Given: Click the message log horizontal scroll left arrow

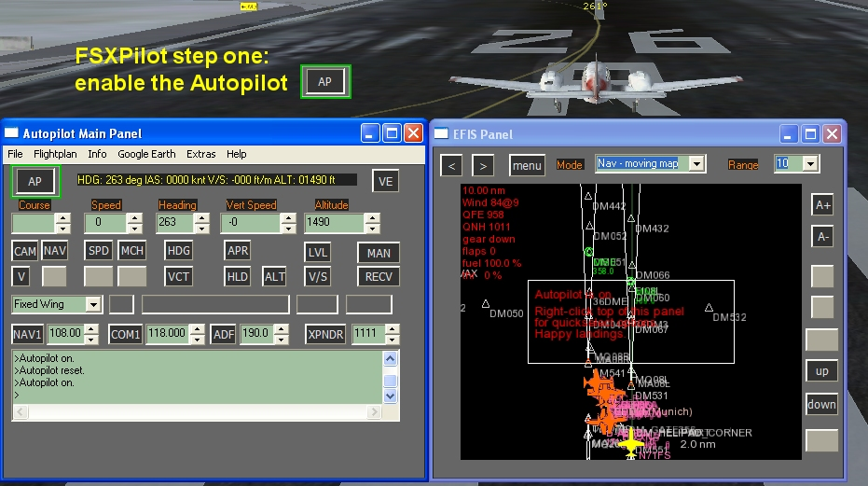Looking at the screenshot, I should tap(21, 411).
